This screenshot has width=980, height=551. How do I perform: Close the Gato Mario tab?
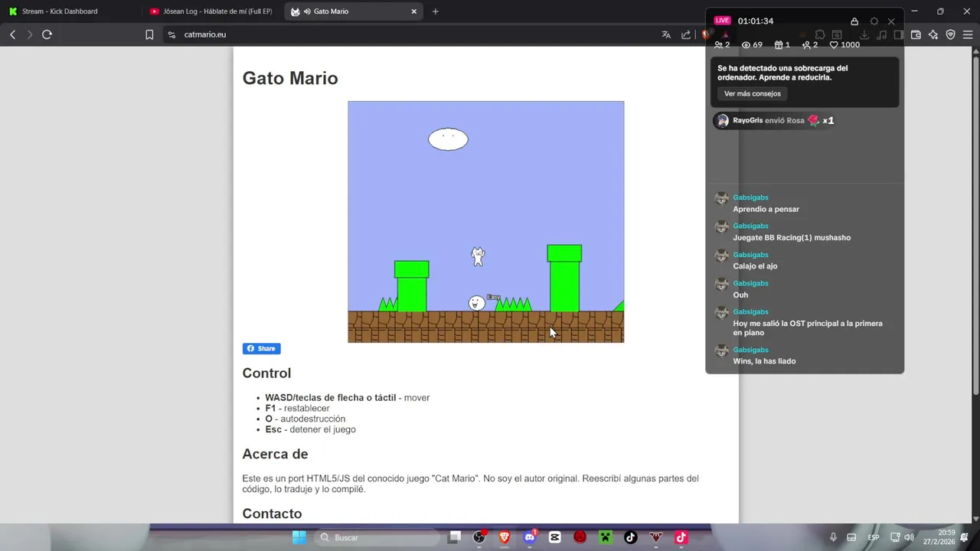414,11
